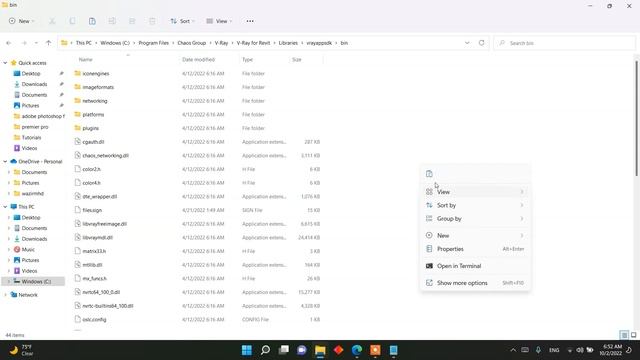Click the Search bin field
This screenshot has width=640, height=360.
click(x=564, y=43)
